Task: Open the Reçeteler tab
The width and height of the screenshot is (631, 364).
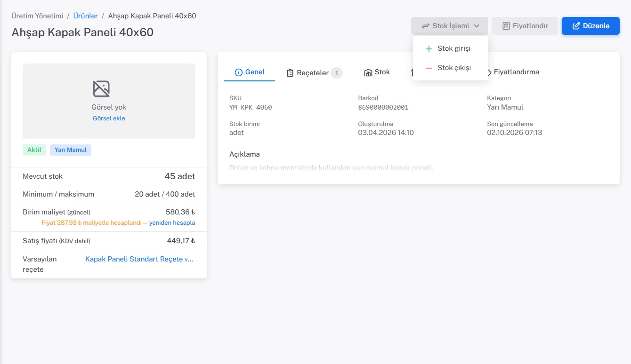Action: (x=314, y=73)
